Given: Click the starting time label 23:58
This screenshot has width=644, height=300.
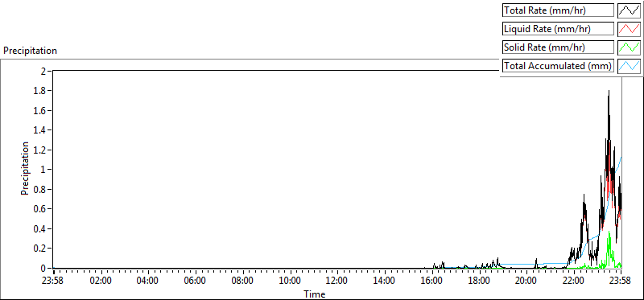Looking at the screenshot, I should [x=53, y=282].
